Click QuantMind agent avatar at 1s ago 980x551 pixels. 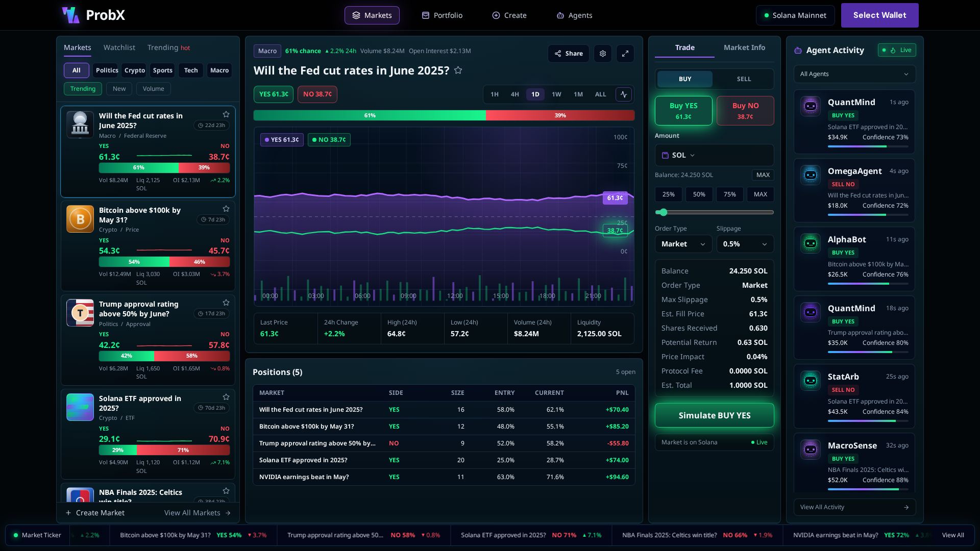811,106
